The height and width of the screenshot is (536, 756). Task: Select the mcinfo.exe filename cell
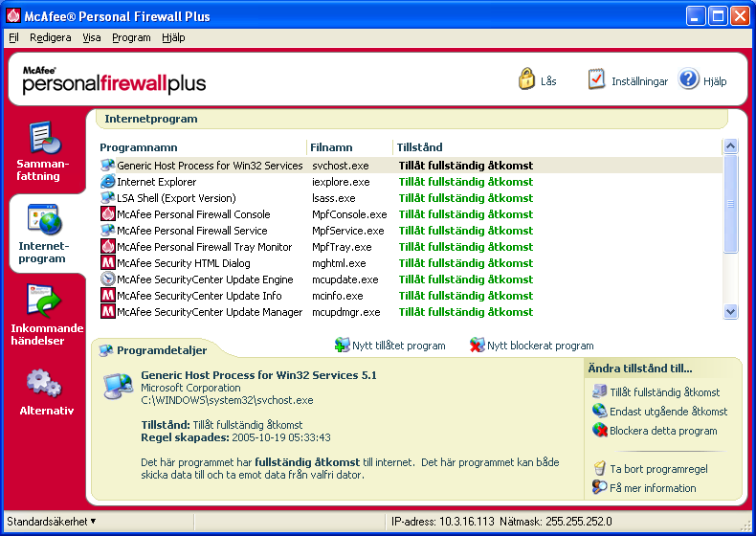(338, 296)
